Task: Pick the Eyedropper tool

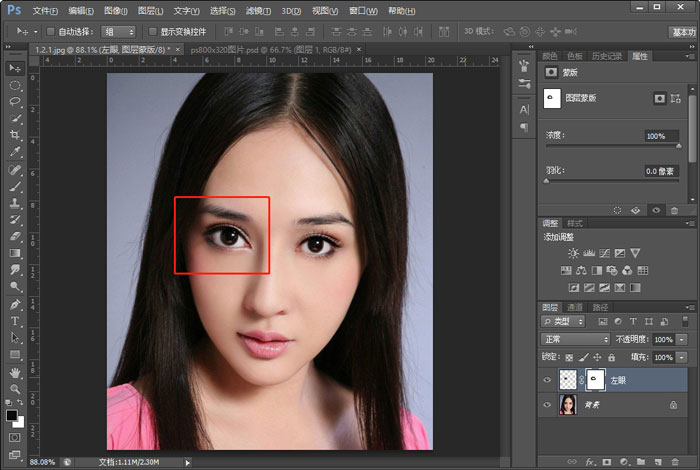Action: click(x=15, y=152)
